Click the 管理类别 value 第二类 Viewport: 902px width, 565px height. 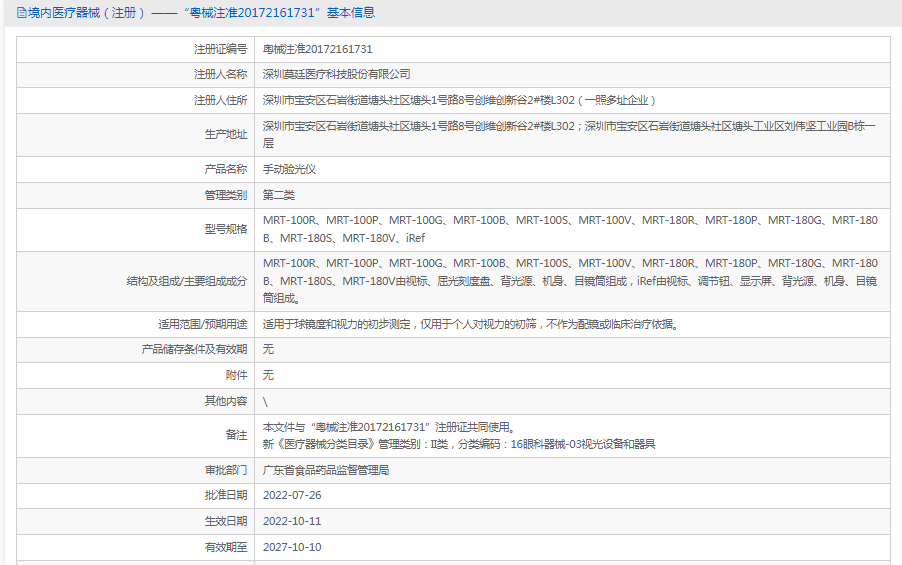click(x=279, y=195)
